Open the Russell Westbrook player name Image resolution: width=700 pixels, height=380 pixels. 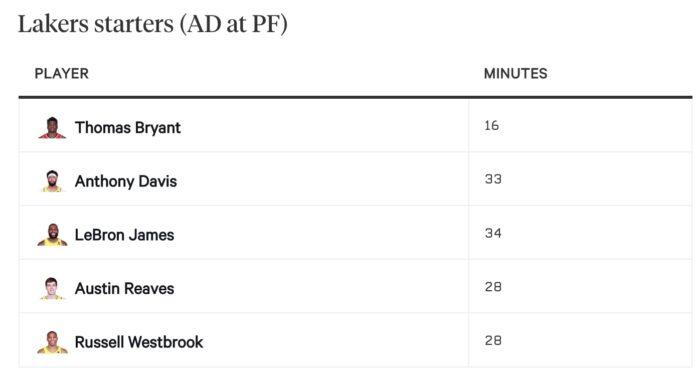[139, 342]
